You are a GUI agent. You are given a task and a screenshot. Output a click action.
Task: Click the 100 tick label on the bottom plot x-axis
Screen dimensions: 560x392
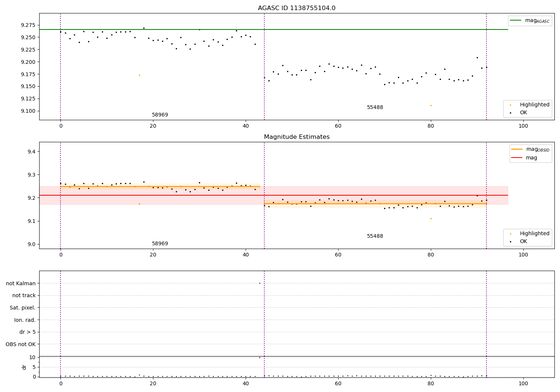point(523,383)
